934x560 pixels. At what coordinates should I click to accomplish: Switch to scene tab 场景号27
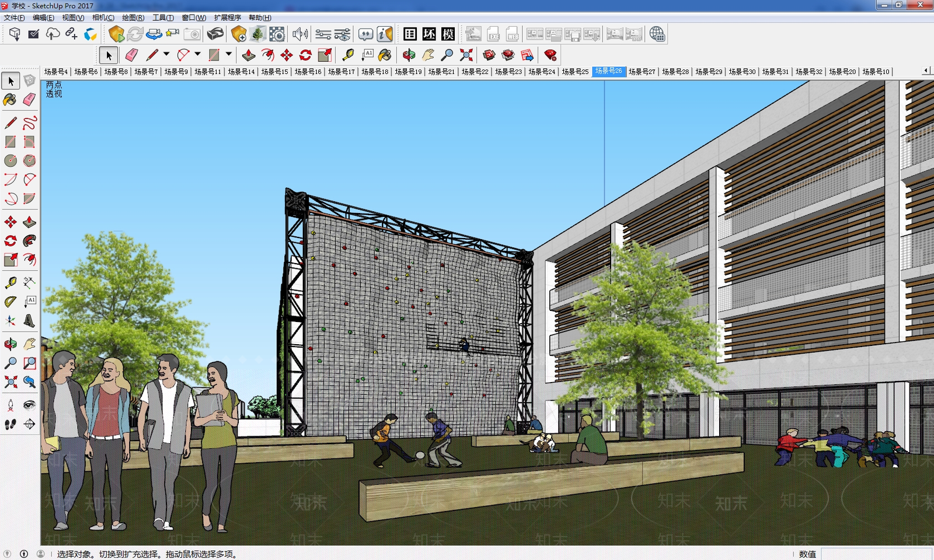[x=642, y=72]
